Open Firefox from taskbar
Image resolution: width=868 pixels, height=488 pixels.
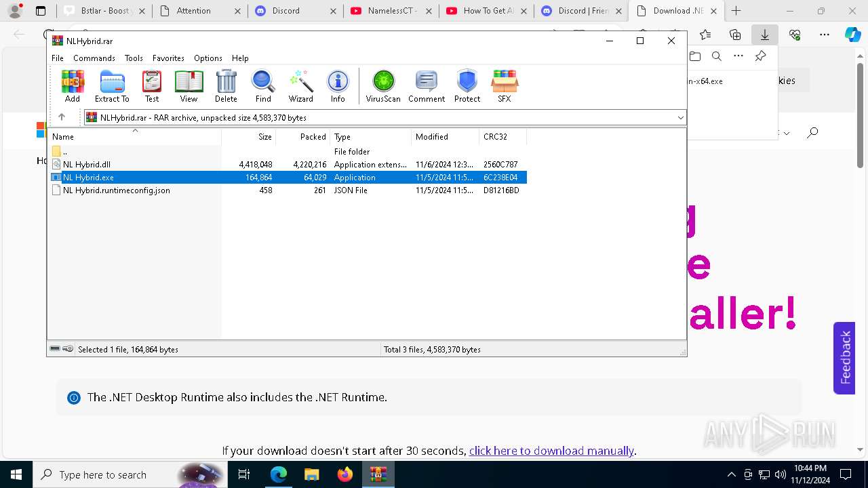click(344, 474)
